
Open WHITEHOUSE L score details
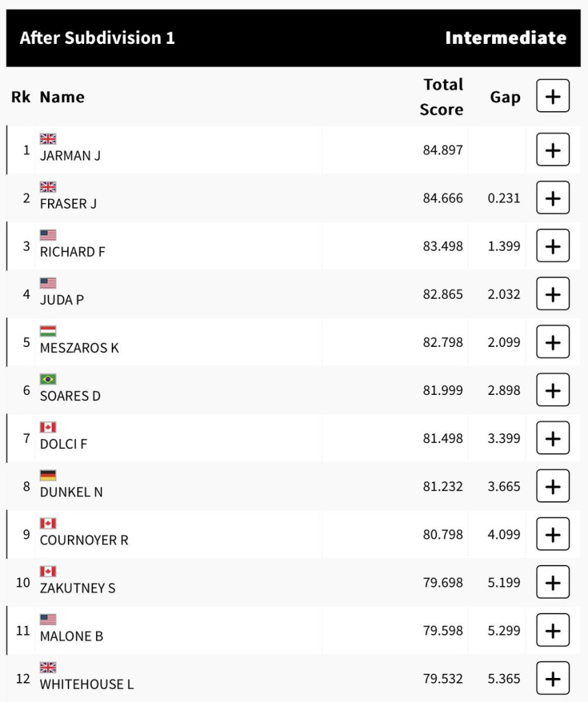(552, 679)
